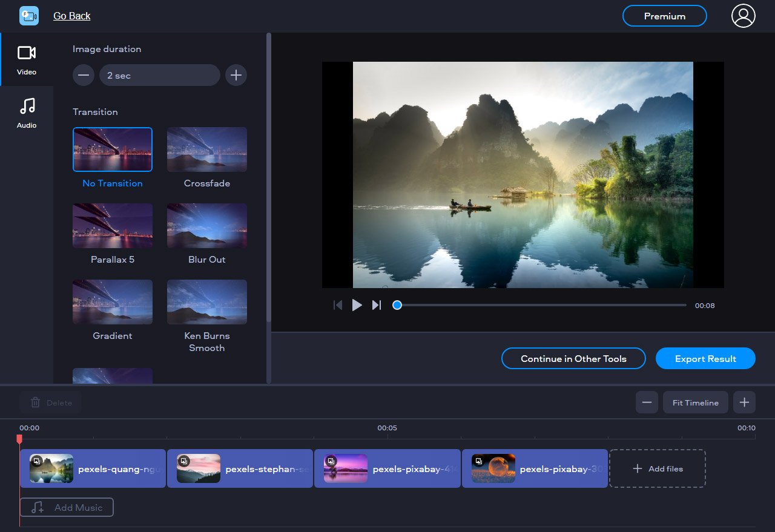Screen dimensions: 775x532
Task: Click the app logo icon
Action: point(28,16)
